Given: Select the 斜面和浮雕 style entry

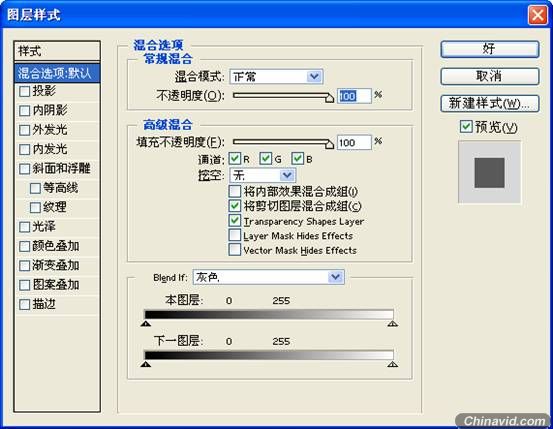Looking at the screenshot, I should (57, 169).
